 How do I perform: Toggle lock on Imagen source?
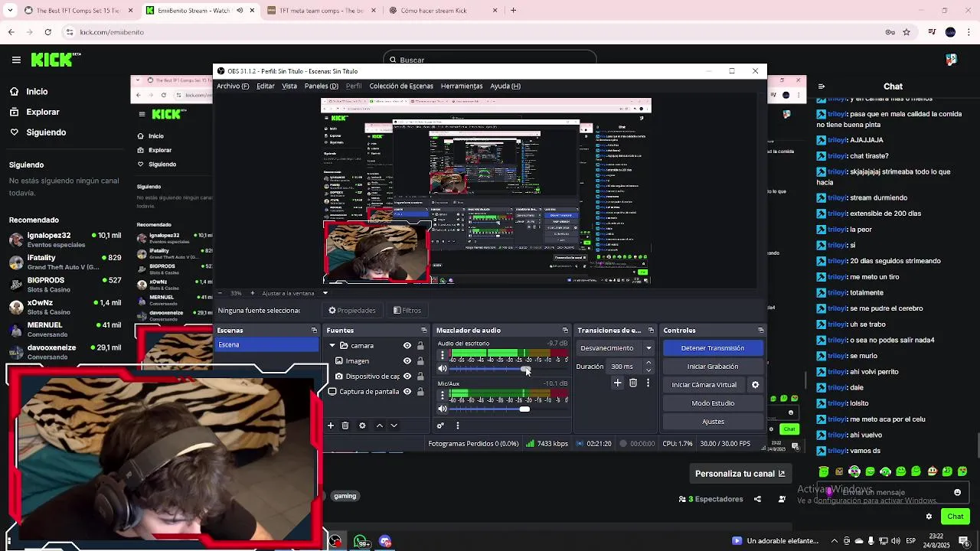420,361
